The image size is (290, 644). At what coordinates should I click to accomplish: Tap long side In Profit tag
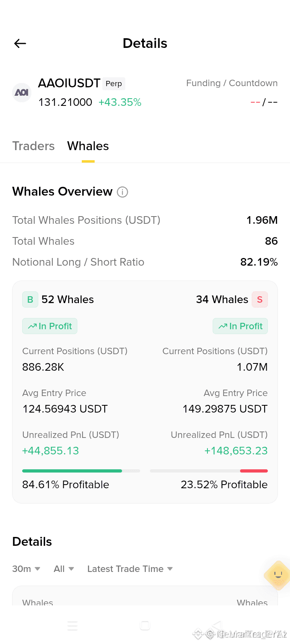coord(50,326)
